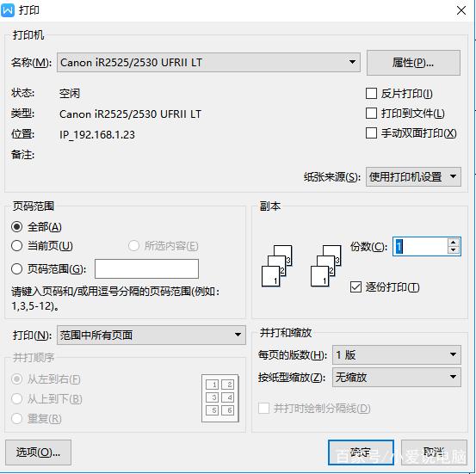Confirm printing with the 确定 button
The height and width of the screenshot is (474, 476).
click(361, 452)
